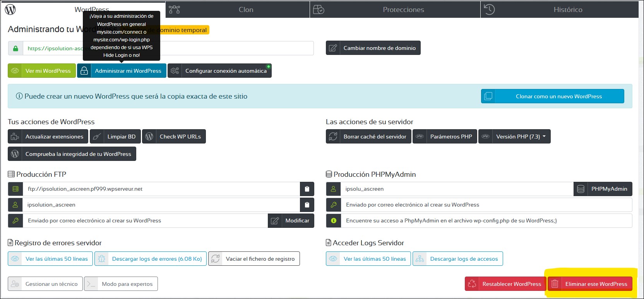Click the Producción FTP heading

37,174
